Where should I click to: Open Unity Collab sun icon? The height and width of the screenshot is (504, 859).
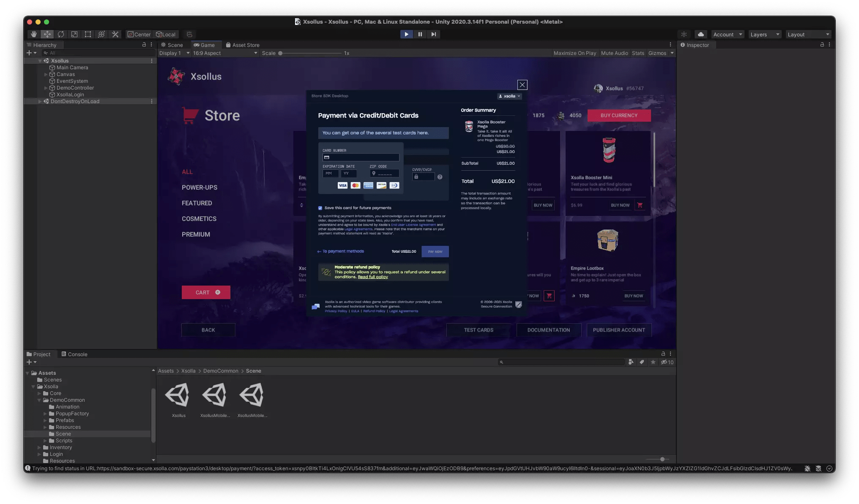pos(684,34)
